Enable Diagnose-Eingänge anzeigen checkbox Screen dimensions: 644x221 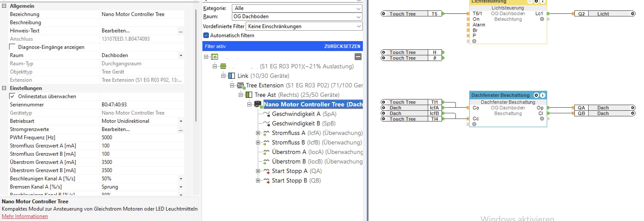coord(12,47)
